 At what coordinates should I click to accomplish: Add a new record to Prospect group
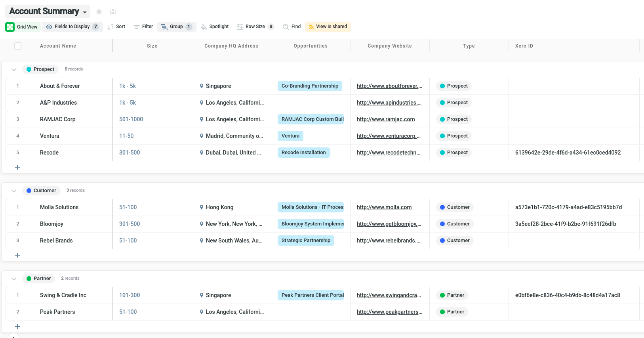17,167
